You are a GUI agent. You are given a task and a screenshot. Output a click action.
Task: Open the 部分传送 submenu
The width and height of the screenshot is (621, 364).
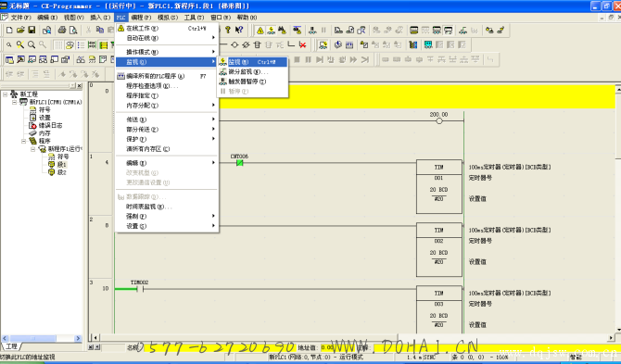coord(167,130)
